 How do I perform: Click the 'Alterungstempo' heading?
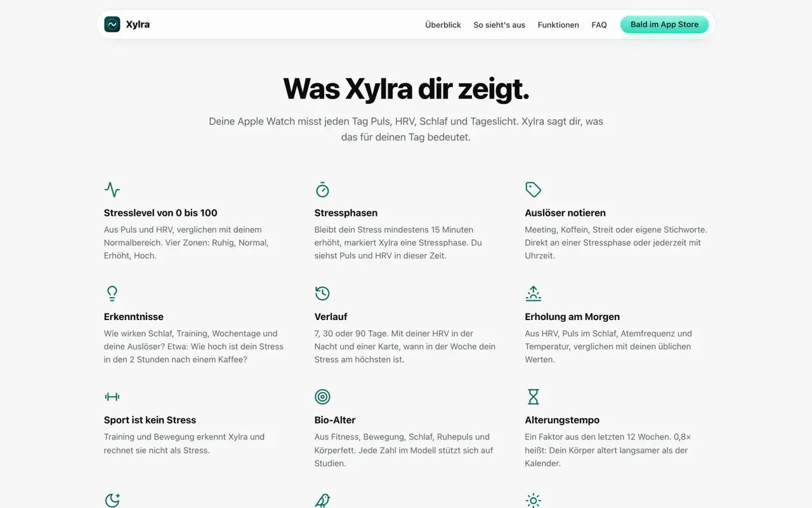pyautogui.click(x=562, y=420)
